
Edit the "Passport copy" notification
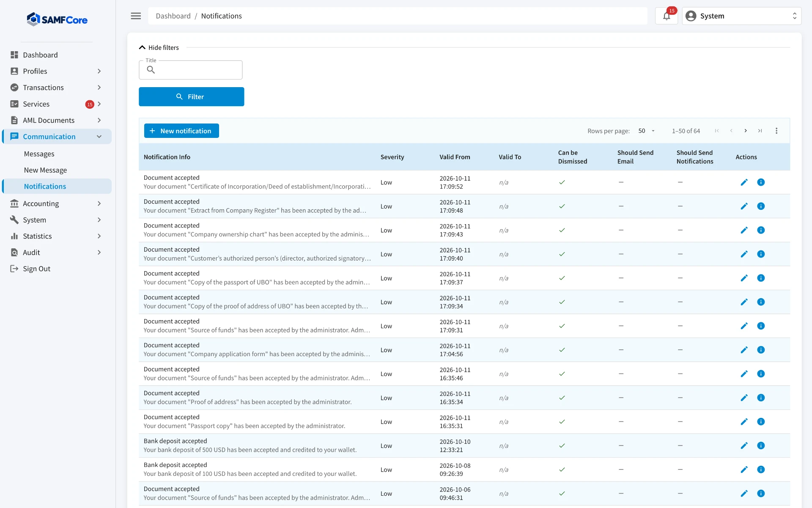(x=744, y=422)
